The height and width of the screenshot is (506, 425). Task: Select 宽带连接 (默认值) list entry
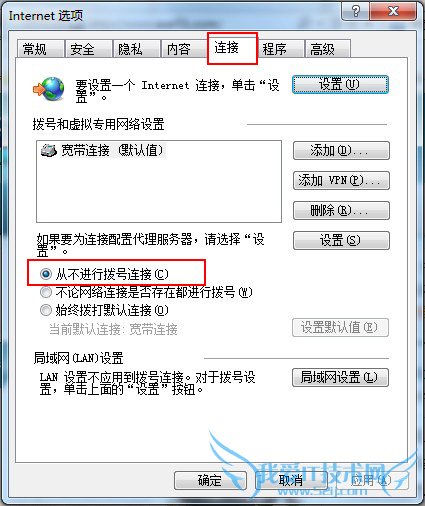tap(103, 151)
